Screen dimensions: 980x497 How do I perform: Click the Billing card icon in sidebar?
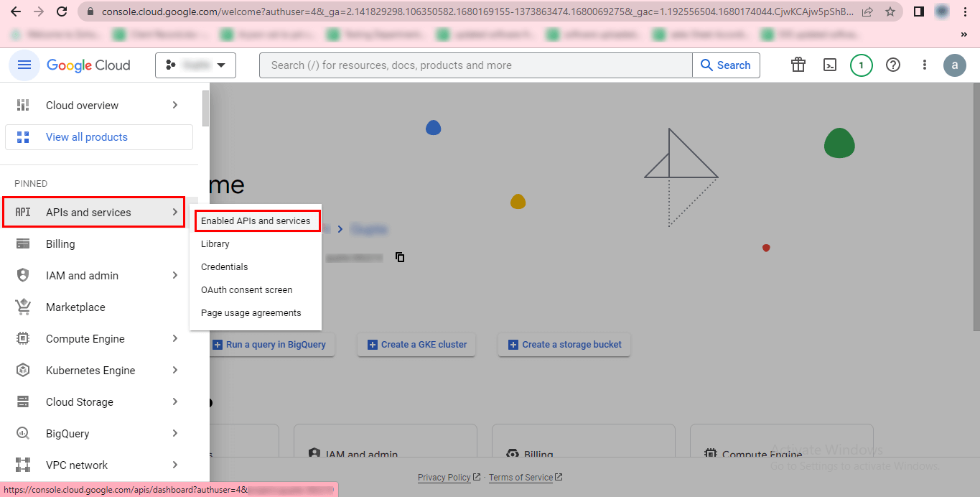pyautogui.click(x=23, y=244)
